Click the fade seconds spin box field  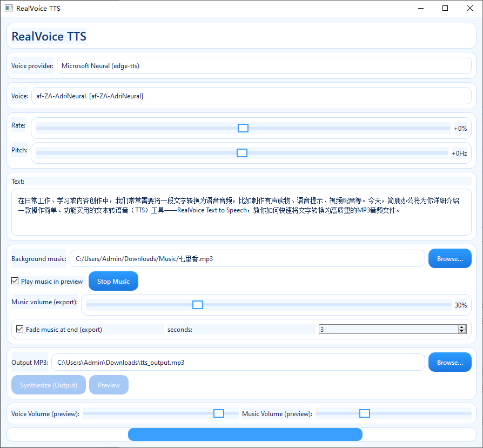tap(387, 329)
